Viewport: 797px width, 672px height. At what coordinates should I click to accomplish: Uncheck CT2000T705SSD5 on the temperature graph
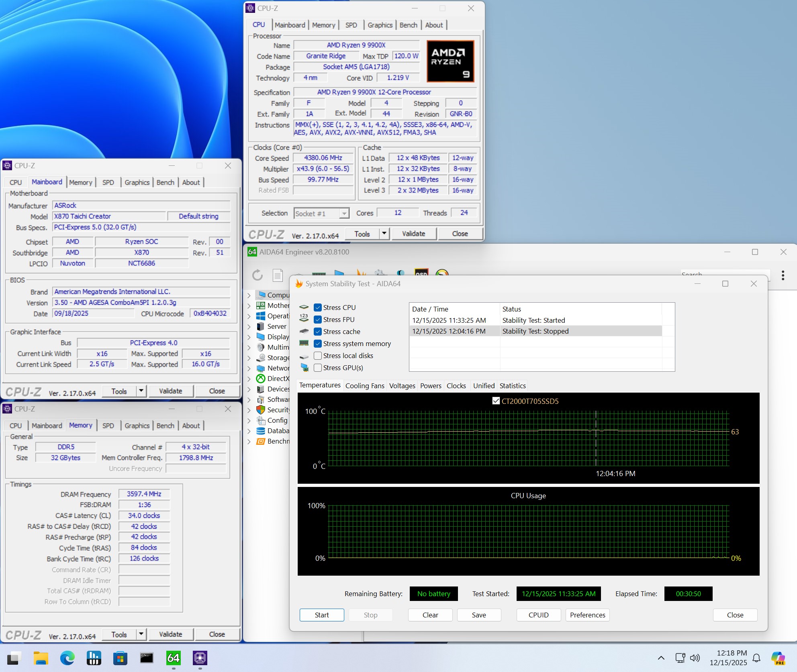(x=497, y=401)
